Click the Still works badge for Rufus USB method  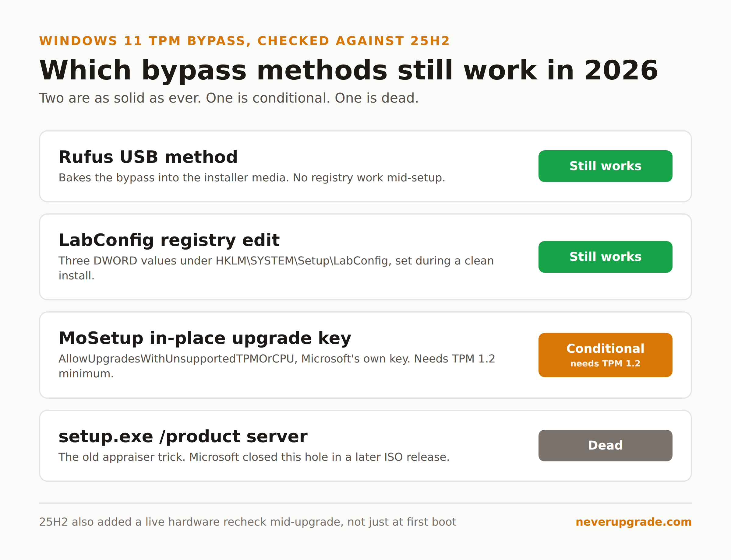[605, 166]
